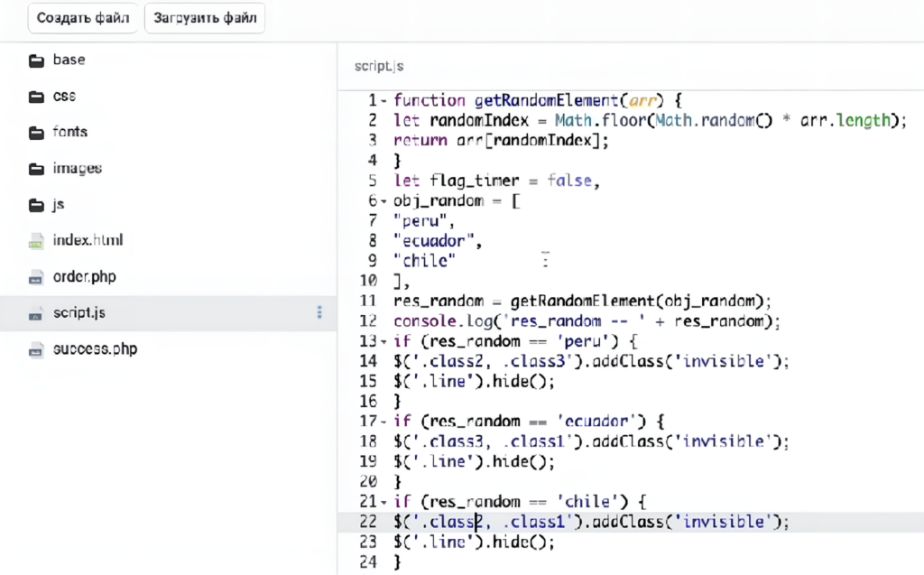Select the script.js editor tab title
The image size is (924, 575).
pos(379,66)
